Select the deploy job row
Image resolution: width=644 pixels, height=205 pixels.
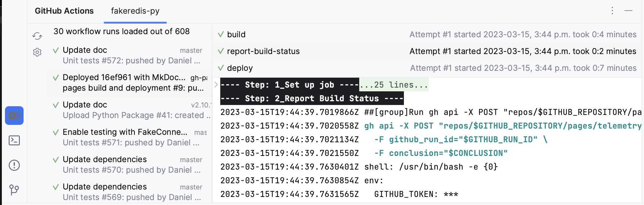pyautogui.click(x=427, y=68)
